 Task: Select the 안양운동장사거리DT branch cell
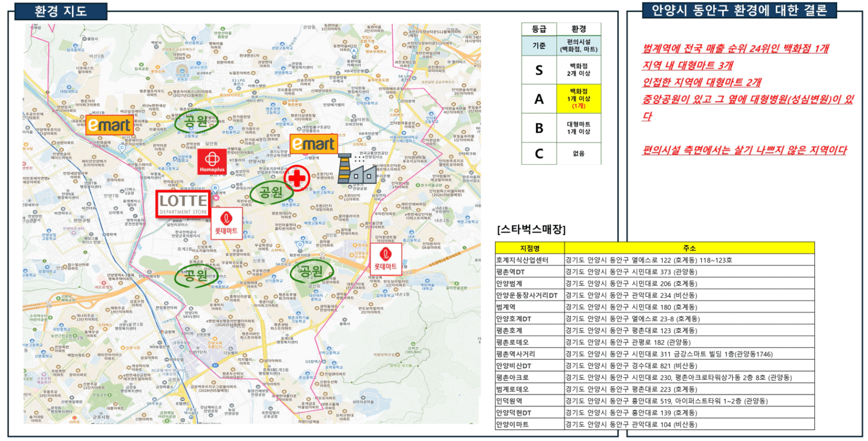(x=530, y=295)
